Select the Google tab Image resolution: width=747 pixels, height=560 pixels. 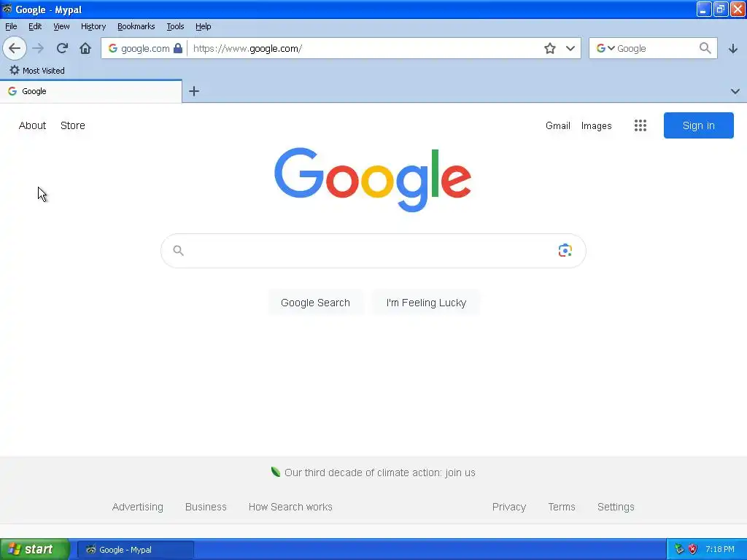(91, 91)
